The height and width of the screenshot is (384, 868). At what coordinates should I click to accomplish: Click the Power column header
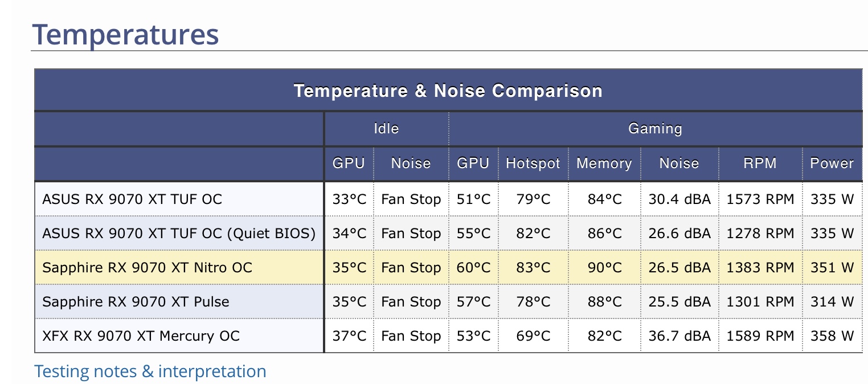click(832, 164)
